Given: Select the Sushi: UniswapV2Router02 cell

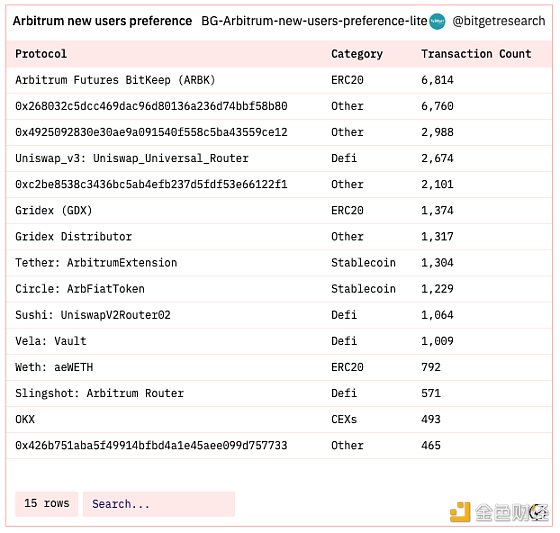Looking at the screenshot, I should click(x=93, y=315).
